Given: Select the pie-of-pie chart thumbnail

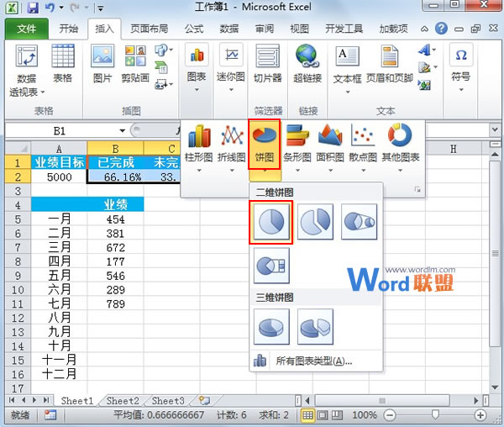Looking at the screenshot, I should 359,222.
